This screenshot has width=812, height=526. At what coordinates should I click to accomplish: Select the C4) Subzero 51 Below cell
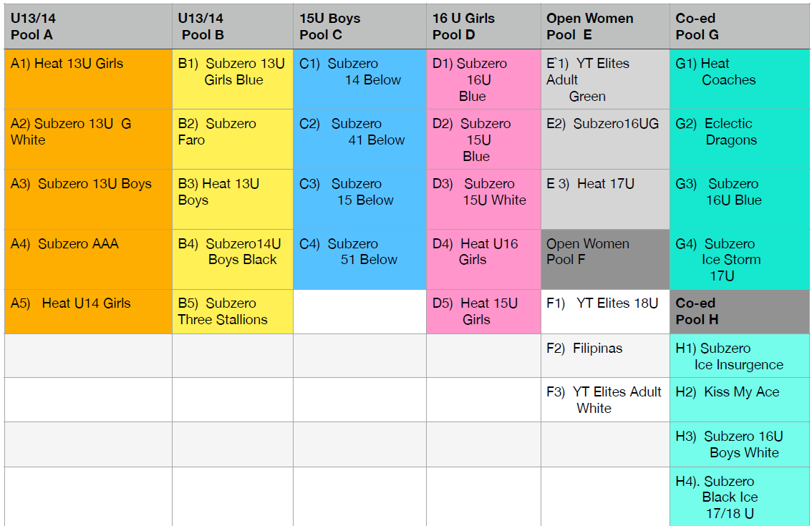359,259
